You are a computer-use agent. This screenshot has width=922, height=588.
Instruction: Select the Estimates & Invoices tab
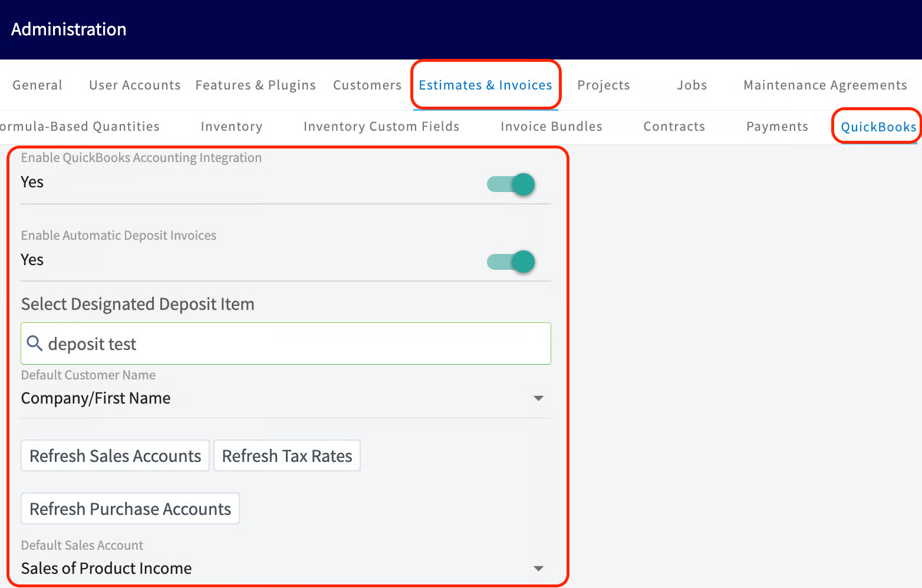point(485,85)
